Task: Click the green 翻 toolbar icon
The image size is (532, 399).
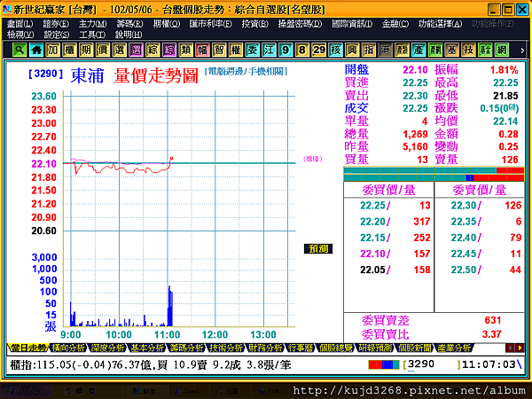Action: 435,50
